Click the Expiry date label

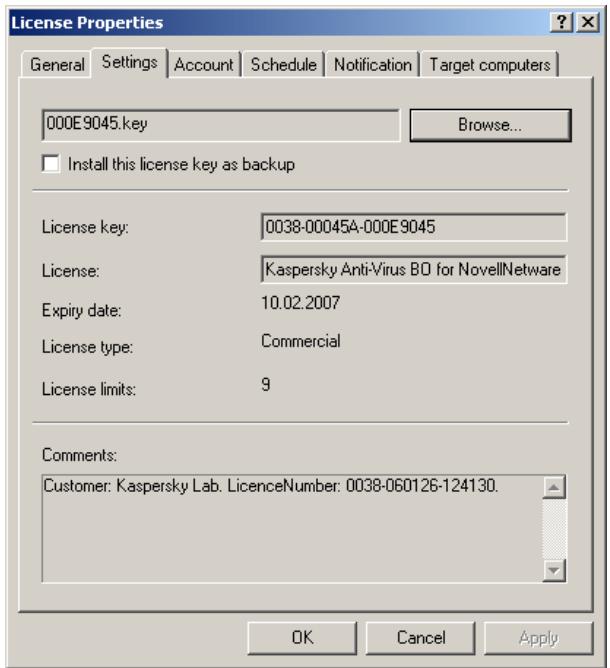(82, 311)
